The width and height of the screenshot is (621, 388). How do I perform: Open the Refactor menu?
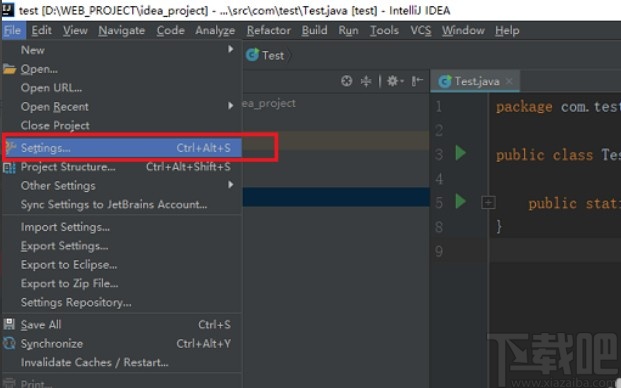(x=269, y=30)
